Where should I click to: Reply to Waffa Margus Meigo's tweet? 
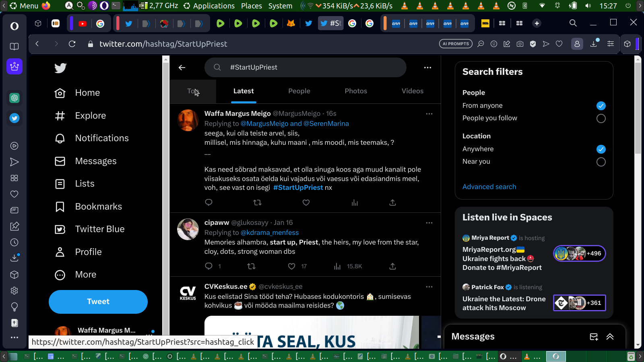[208, 202]
